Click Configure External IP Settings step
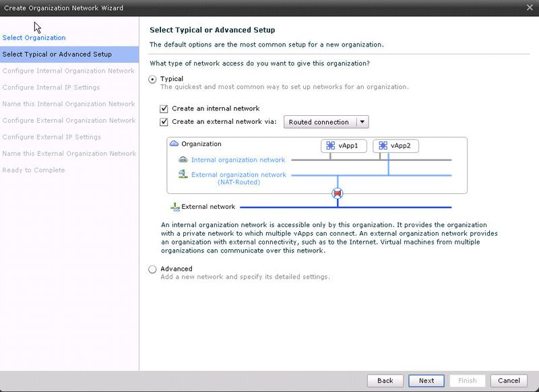The width and height of the screenshot is (539, 392). click(x=52, y=137)
